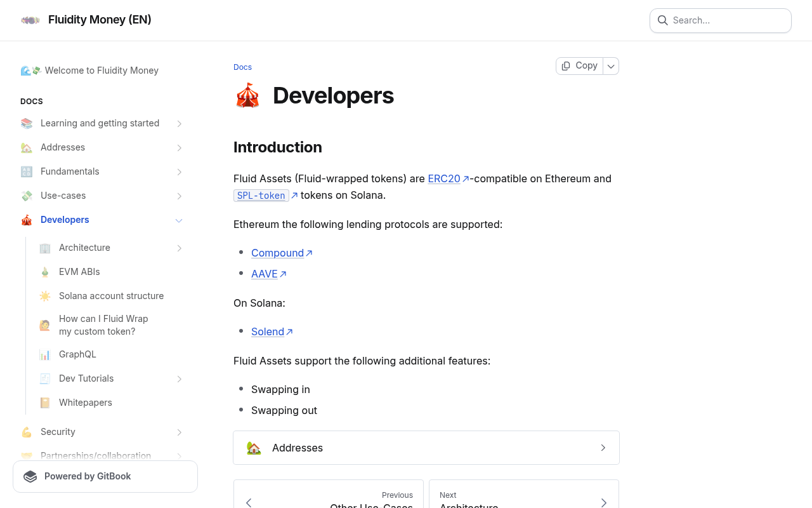Open the Addresses card link
The width and height of the screenshot is (812, 508).
(x=426, y=448)
